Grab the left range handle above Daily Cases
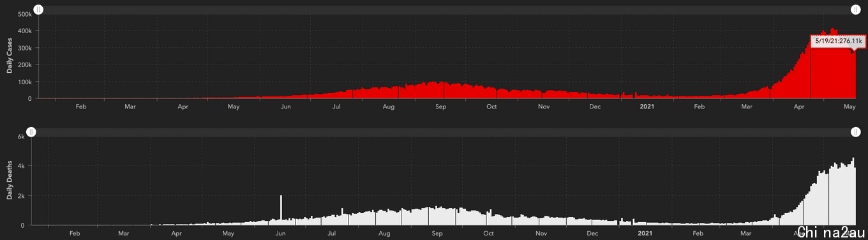Image resolution: width=868 pixels, height=240 pixels. [x=38, y=10]
